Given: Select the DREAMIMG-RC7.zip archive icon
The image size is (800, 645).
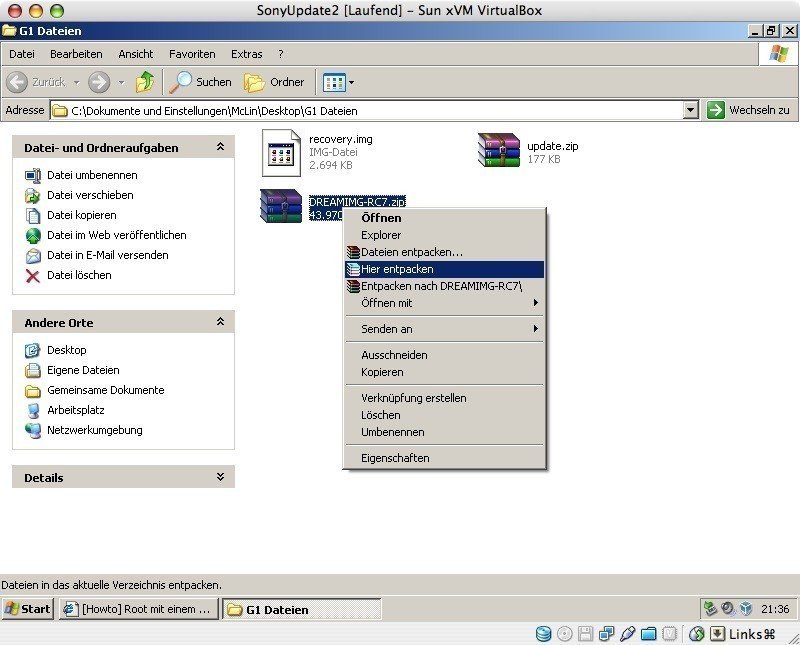Looking at the screenshot, I should pyautogui.click(x=281, y=206).
